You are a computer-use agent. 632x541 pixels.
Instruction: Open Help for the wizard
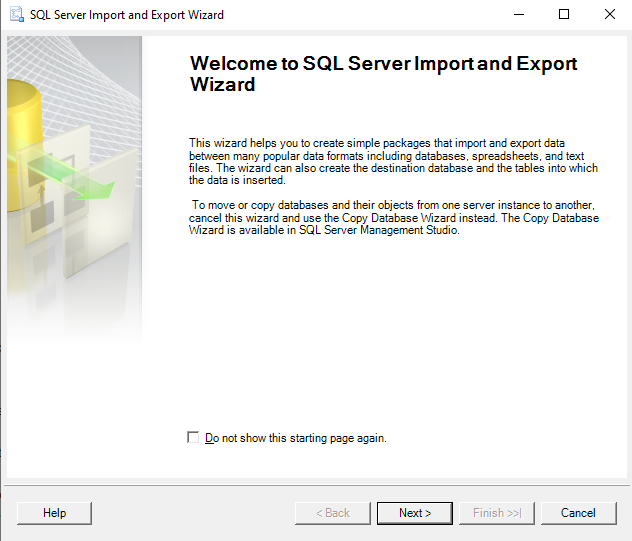click(54, 513)
